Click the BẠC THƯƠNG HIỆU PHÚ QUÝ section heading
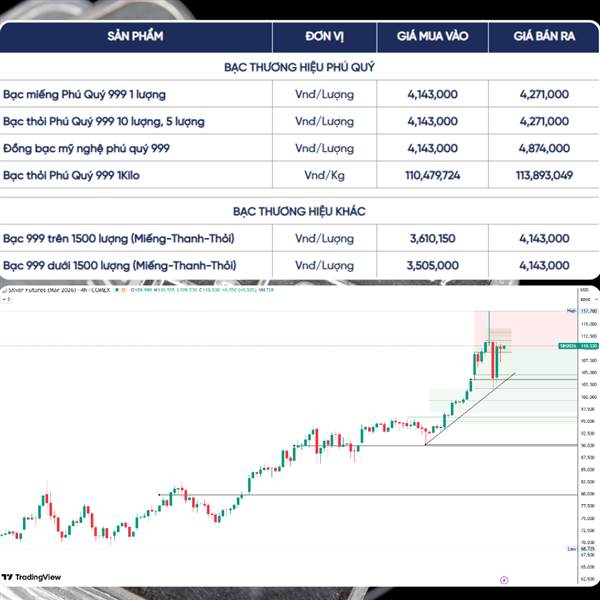The height and width of the screenshot is (600, 600). (299, 67)
